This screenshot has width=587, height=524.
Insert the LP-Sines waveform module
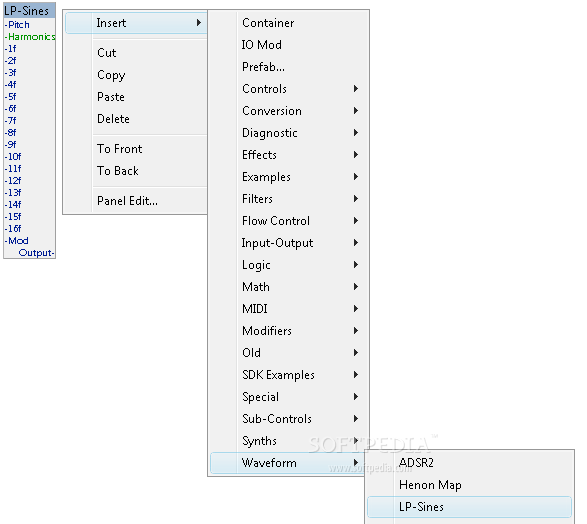[x=469, y=507]
